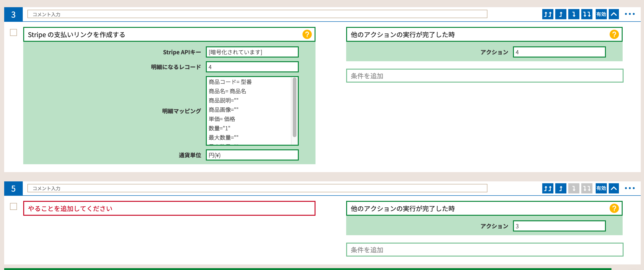This screenshot has height=270, width=644.
Task: Move action 3 to the top using double-up arrow
Action: [548, 14]
